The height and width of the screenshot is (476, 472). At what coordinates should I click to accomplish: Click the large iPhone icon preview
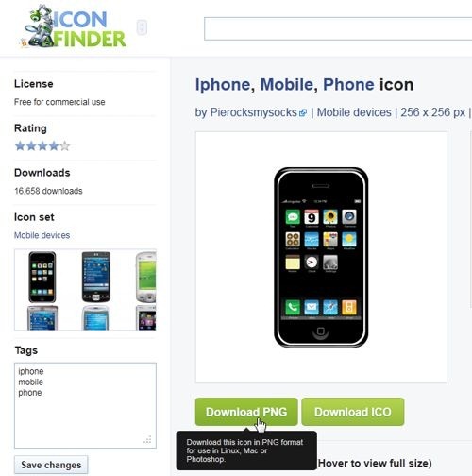click(x=321, y=257)
